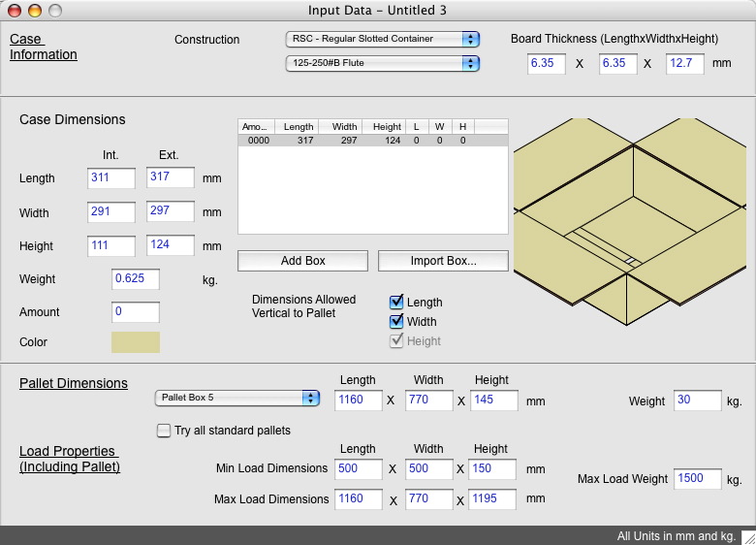756x545 pixels.
Task: Select the box list row 0000
Action: (373, 141)
